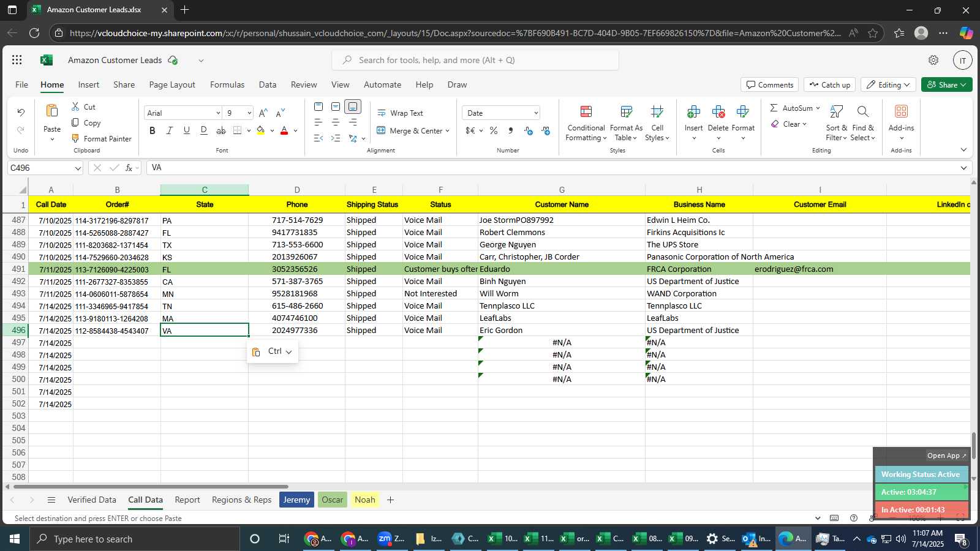Switch to the Formulas ribbon tab
This screenshot has height=551, width=980.
coord(227,84)
